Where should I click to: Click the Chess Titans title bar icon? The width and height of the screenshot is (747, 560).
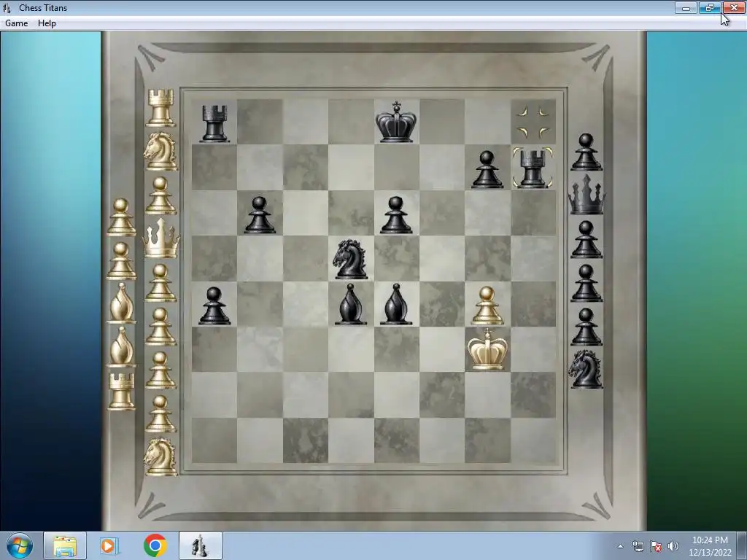(7, 7)
